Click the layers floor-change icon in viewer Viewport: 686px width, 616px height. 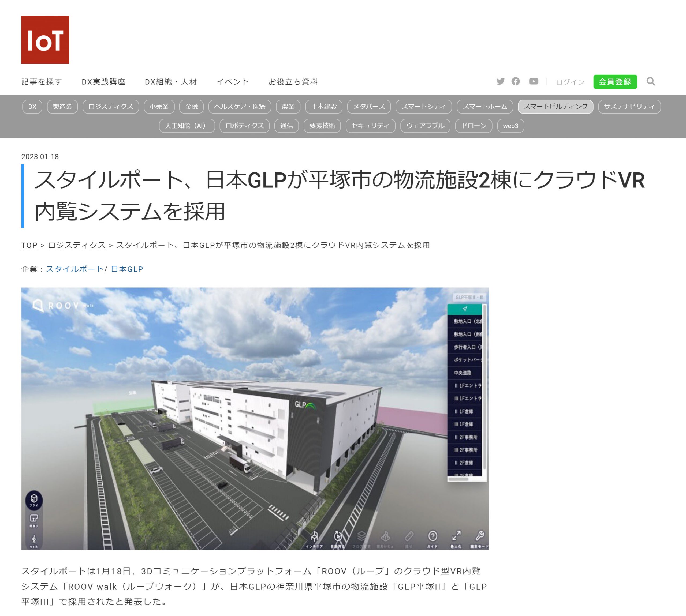pos(361,539)
